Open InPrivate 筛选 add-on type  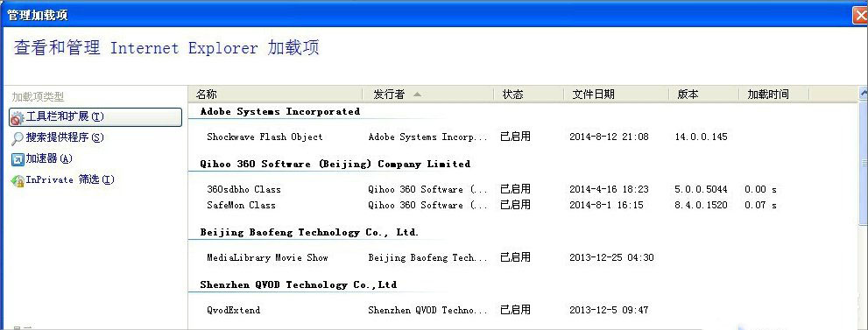point(70,179)
